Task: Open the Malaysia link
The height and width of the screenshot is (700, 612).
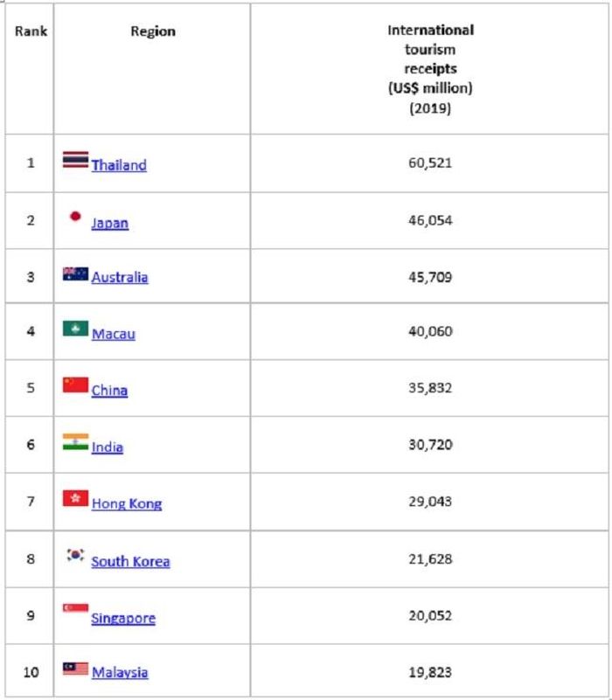Action: click(x=120, y=672)
